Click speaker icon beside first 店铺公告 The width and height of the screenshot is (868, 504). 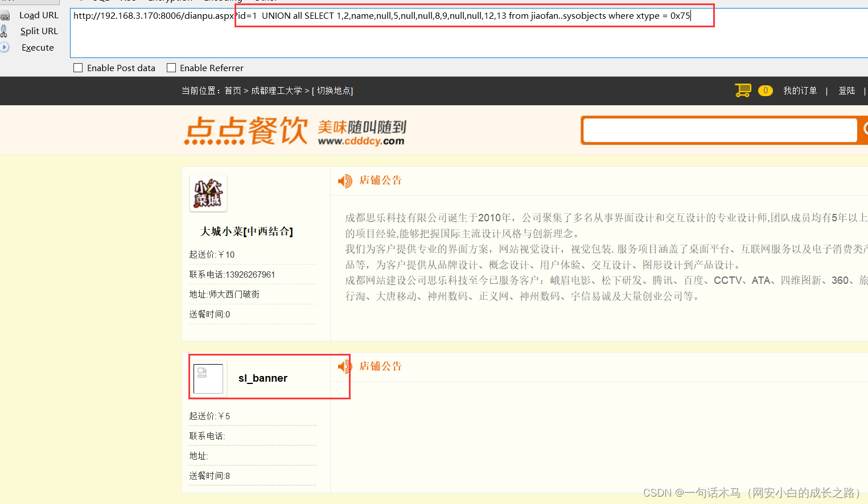click(x=345, y=181)
